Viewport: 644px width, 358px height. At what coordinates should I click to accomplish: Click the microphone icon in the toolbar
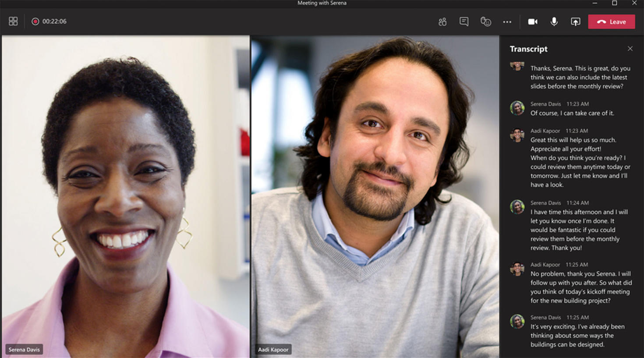point(554,21)
